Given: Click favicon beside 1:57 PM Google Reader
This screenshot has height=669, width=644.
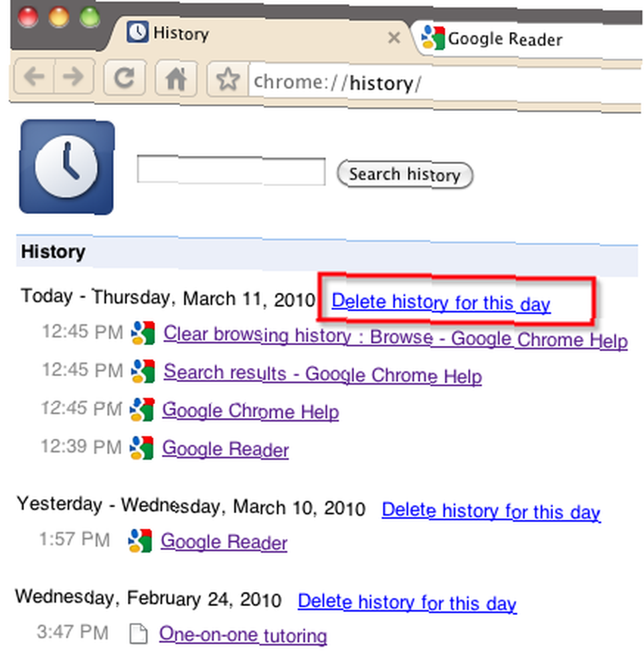Looking at the screenshot, I should [x=140, y=541].
